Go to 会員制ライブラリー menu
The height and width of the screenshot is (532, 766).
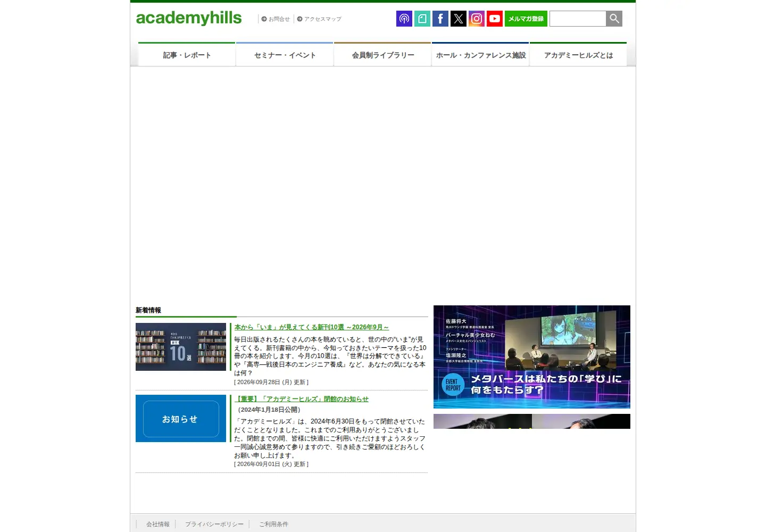(x=382, y=54)
